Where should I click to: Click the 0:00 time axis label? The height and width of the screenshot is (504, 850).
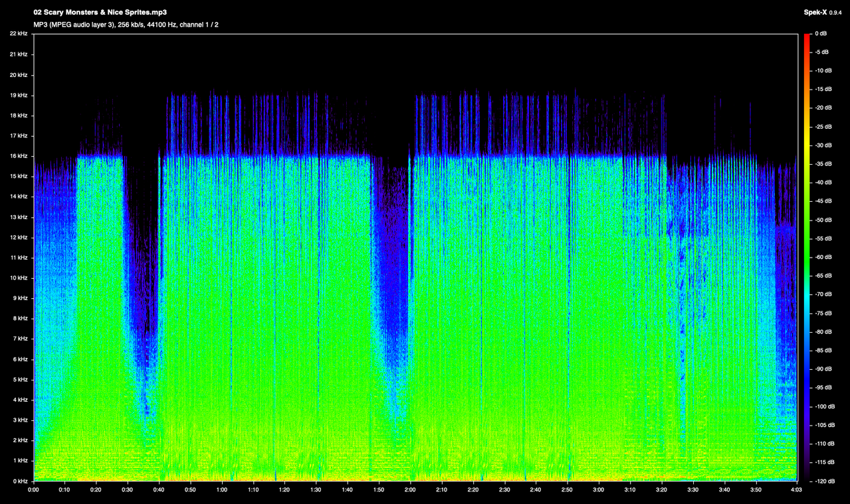click(33, 490)
